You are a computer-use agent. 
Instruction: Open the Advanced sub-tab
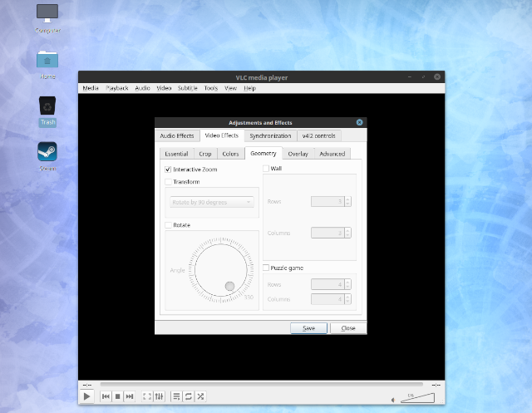[332, 154]
